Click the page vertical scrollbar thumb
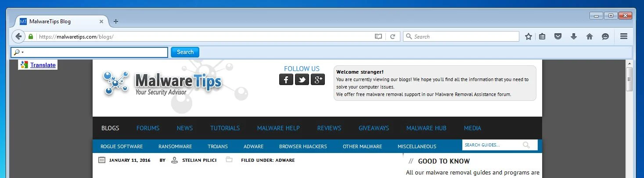Screen dimensions: 644x178 (x=629, y=79)
